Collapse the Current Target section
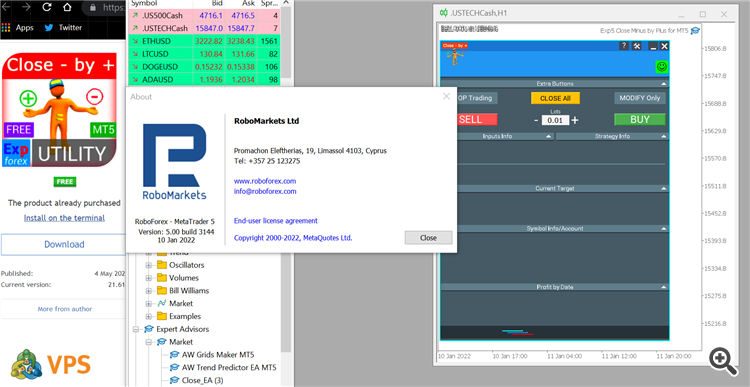This screenshot has height=387, width=750. tap(663, 188)
